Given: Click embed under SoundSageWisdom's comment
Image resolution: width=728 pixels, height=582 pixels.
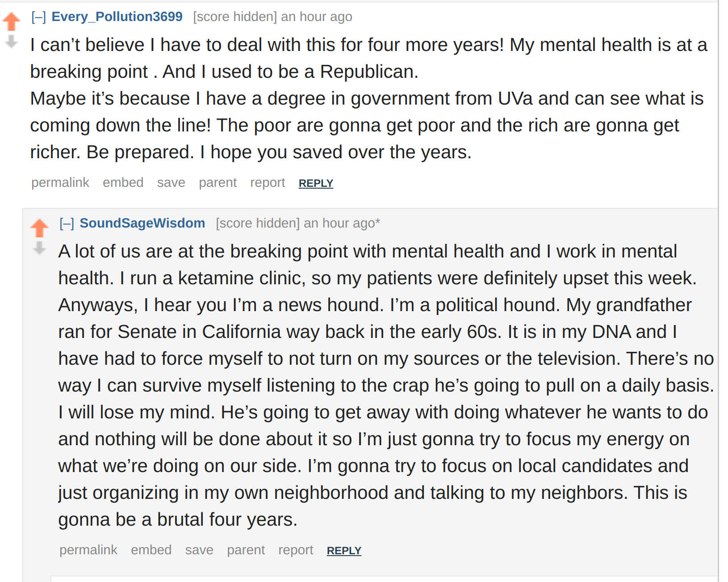Looking at the screenshot, I should click(x=151, y=550).
